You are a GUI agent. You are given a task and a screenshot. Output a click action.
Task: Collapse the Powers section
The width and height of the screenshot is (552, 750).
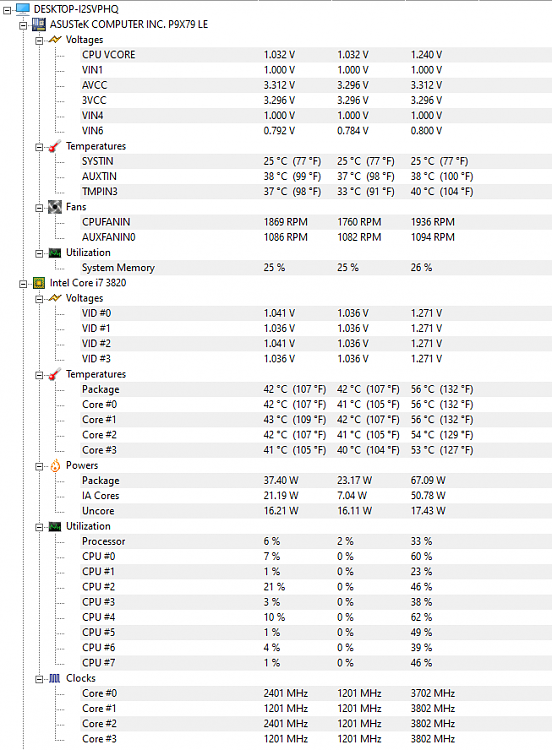point(39,466)
